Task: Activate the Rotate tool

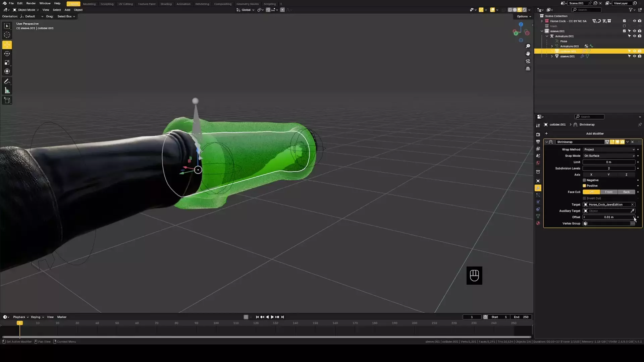Action: [x=7, y=54]
